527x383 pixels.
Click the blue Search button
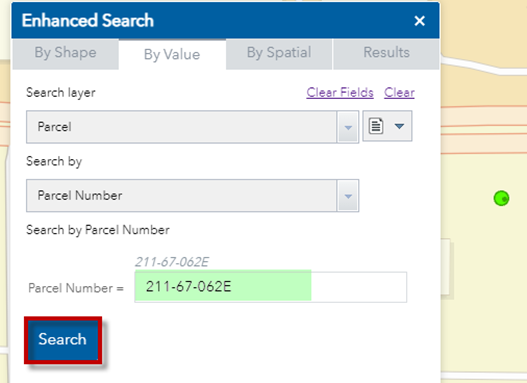63,340
